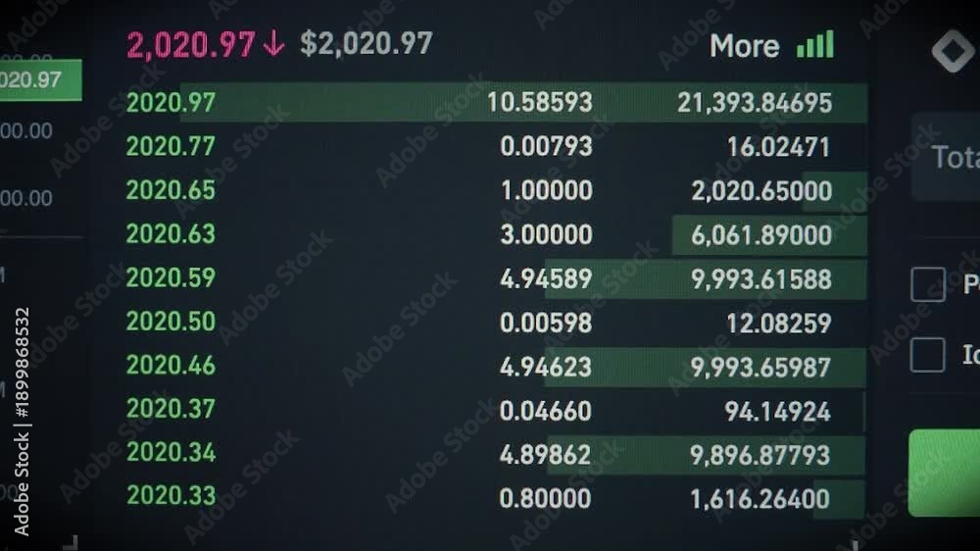
Task: Click the large green button at bottom right
Action: coord(945,473)
